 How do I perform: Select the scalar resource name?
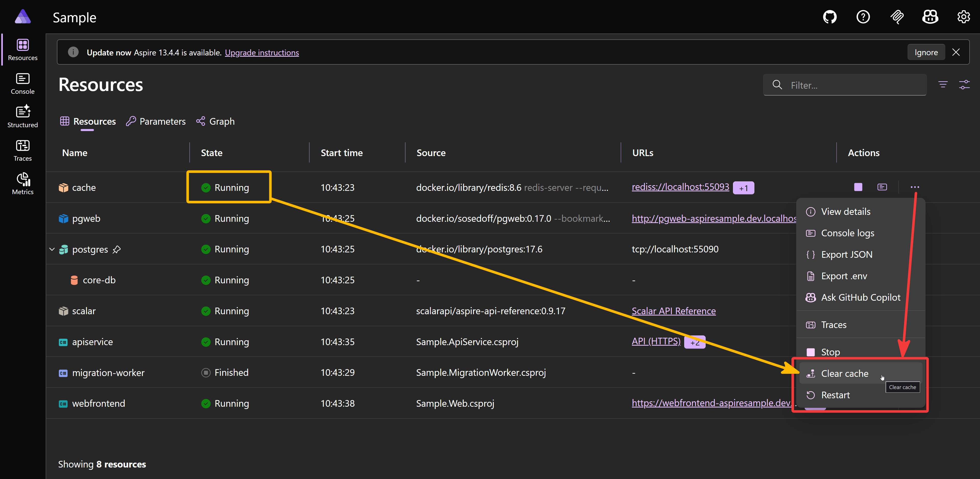pos(84,311)
